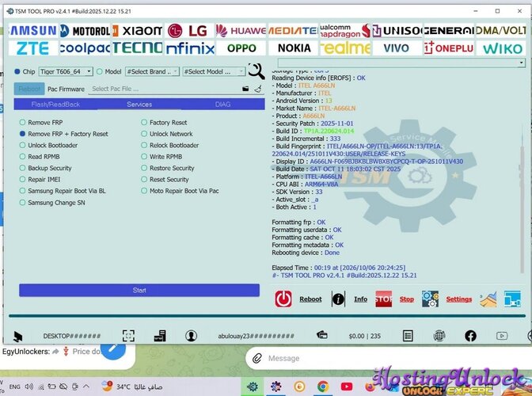
Task: Open the Select Brand dropdown
Action: pos(152,71)
